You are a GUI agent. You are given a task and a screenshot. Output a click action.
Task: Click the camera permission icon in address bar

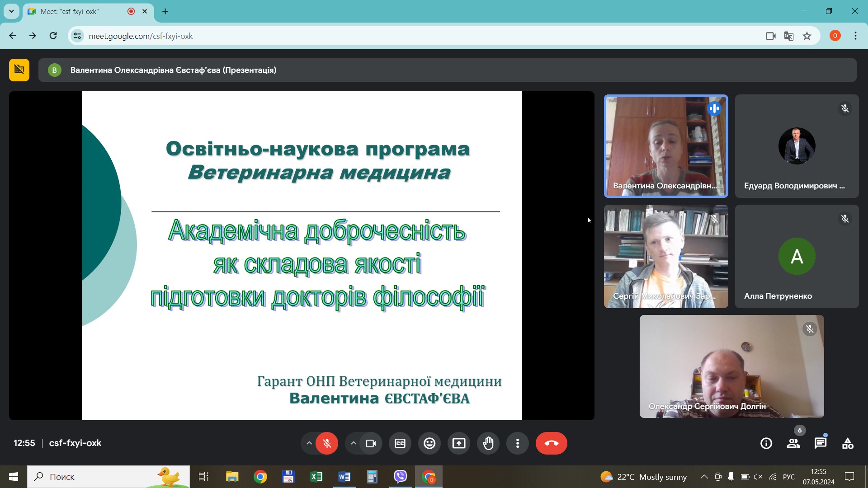coord(771,36)
